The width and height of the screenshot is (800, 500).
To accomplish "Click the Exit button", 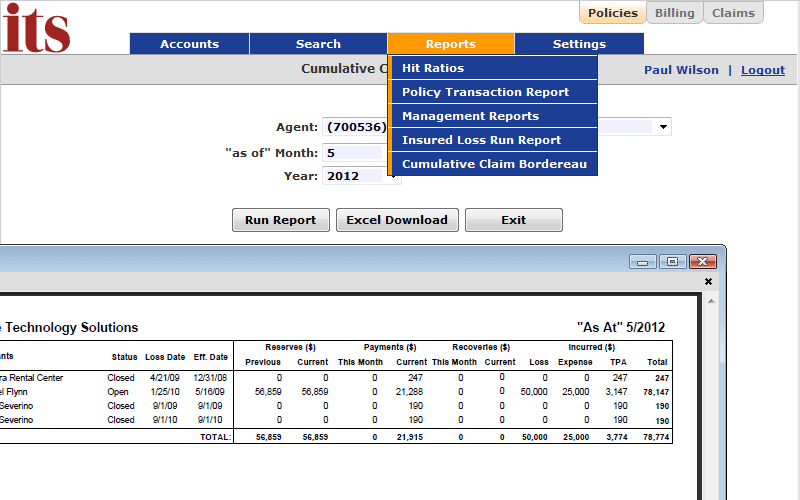I will [x=514, y=220].
